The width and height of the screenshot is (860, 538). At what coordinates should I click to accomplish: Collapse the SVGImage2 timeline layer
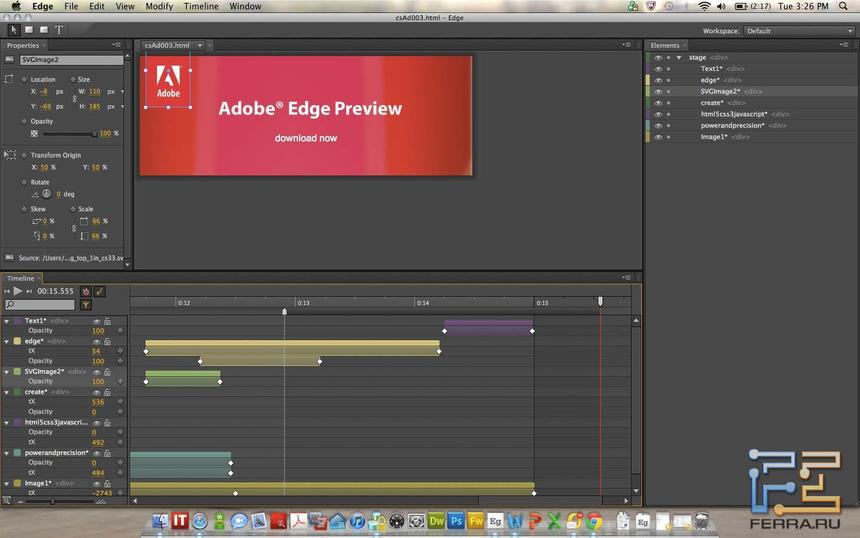7,372
